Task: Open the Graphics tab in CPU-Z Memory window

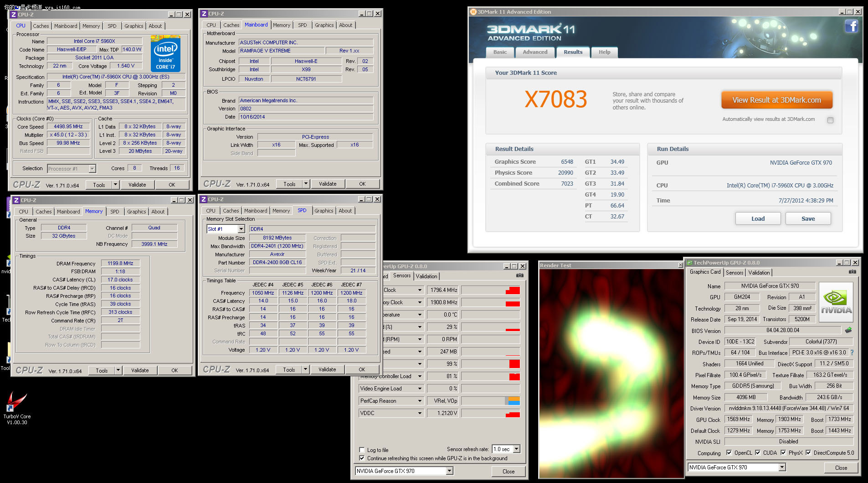Action: click(137, 212)
